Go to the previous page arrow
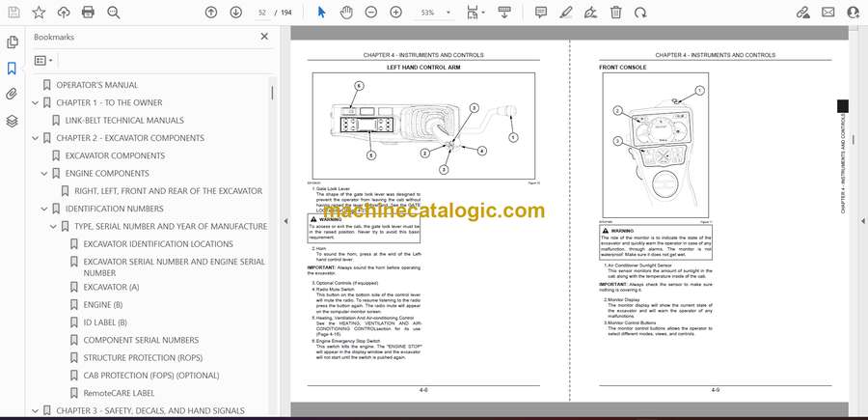 [211, 13]
